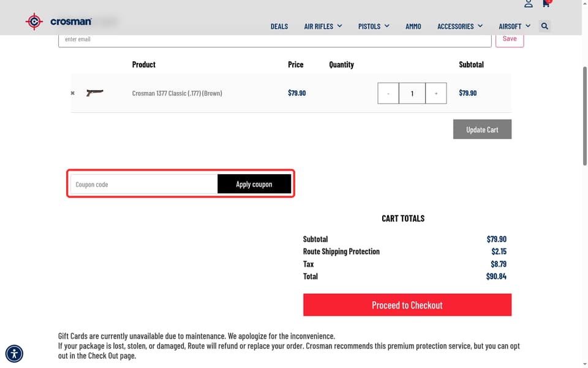Screen dimensions: 588x368
Task: Select the Tax amount $8.79
Action: click(499, 264)
